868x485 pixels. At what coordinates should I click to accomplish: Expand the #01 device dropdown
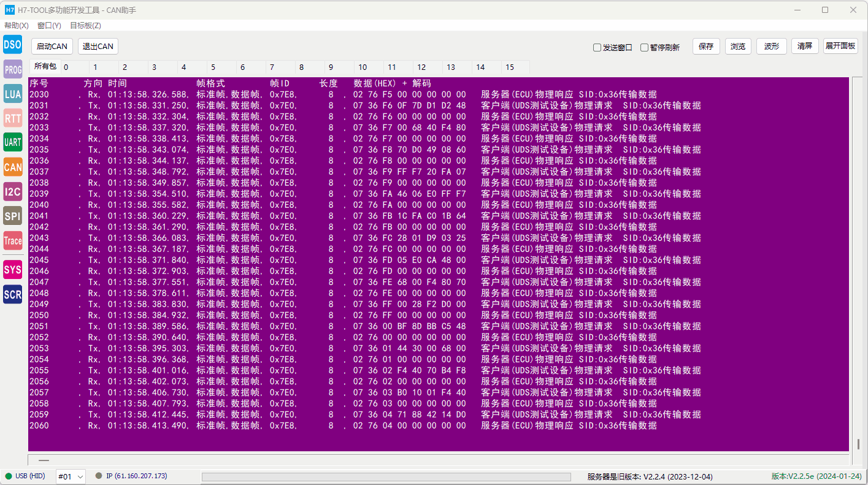coord(71,476)
